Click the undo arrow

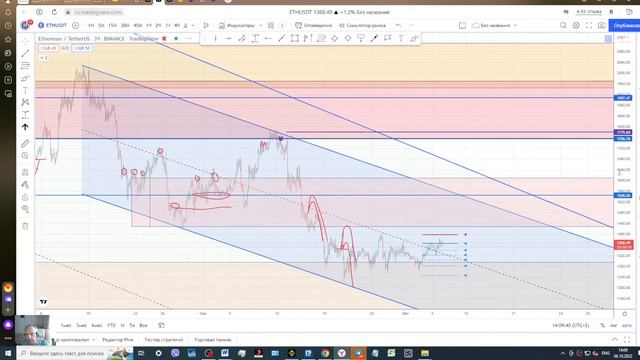[398, 25]
